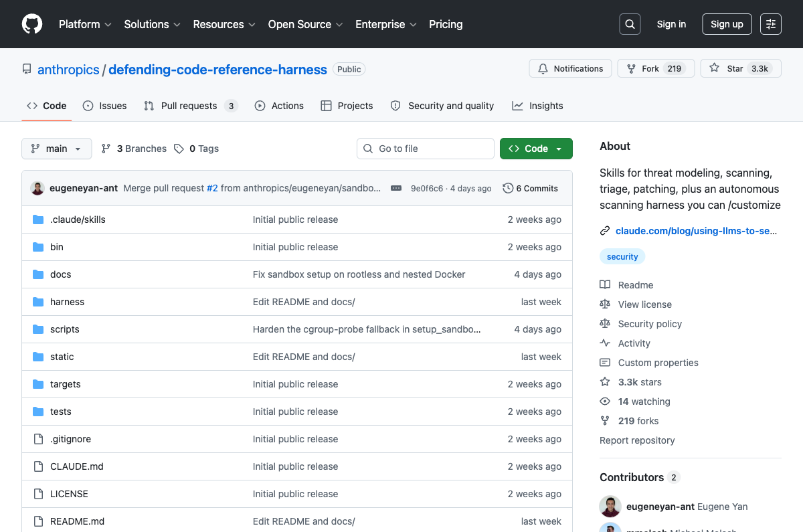Open Readme in About sidebar
The image size is (803, 532).
point(626,285)
